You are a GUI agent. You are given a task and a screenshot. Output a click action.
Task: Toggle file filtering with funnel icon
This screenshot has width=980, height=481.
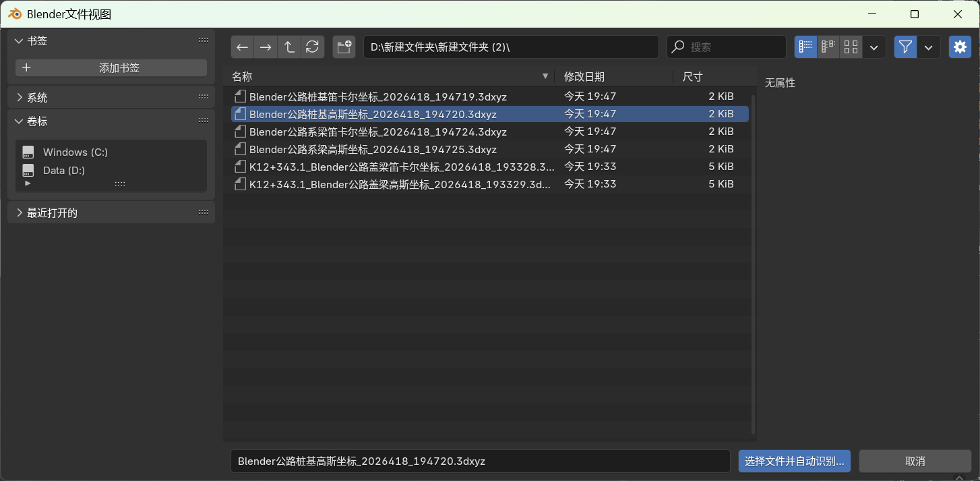(x=905, y=47)
